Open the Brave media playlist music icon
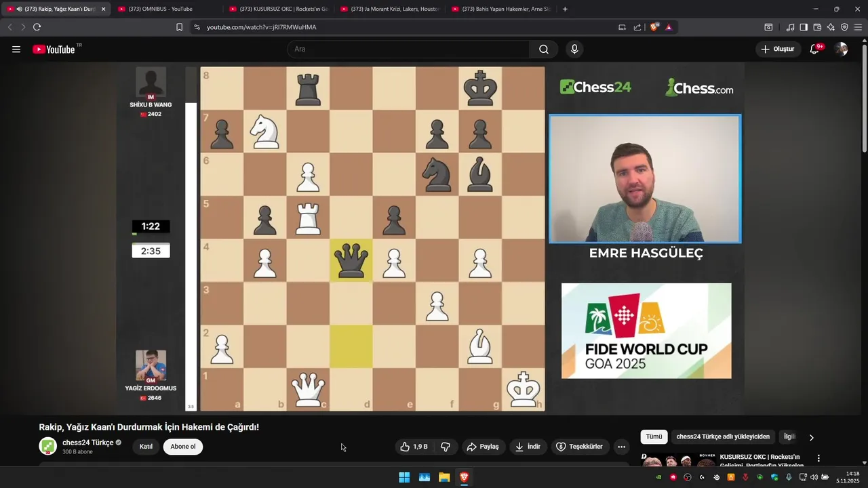Image resolution: width=868 pixels, height=488 pixels. (x=790, y=27)
